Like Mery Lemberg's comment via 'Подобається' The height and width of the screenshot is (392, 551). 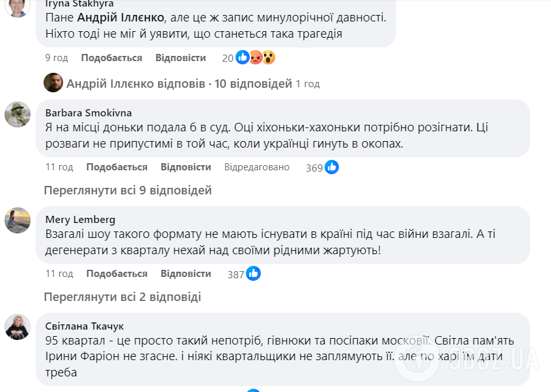(x=116, y=274)
